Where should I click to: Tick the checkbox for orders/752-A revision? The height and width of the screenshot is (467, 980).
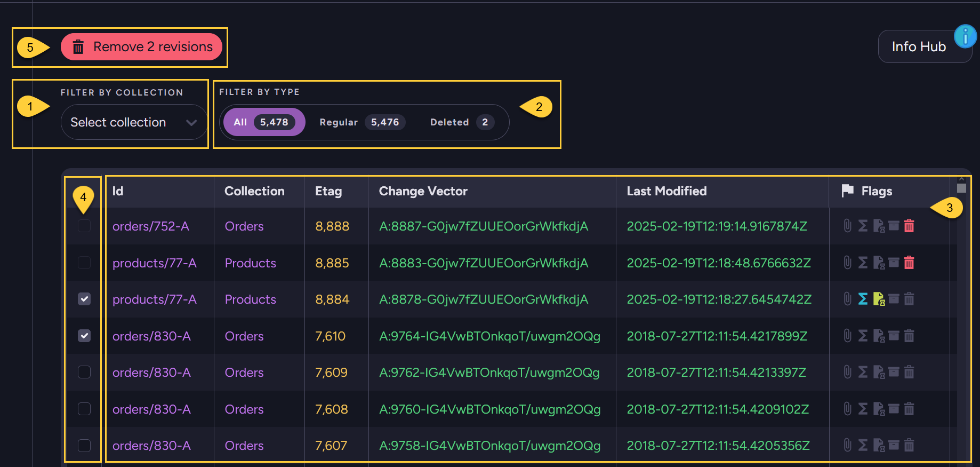[x=84, y=226]
